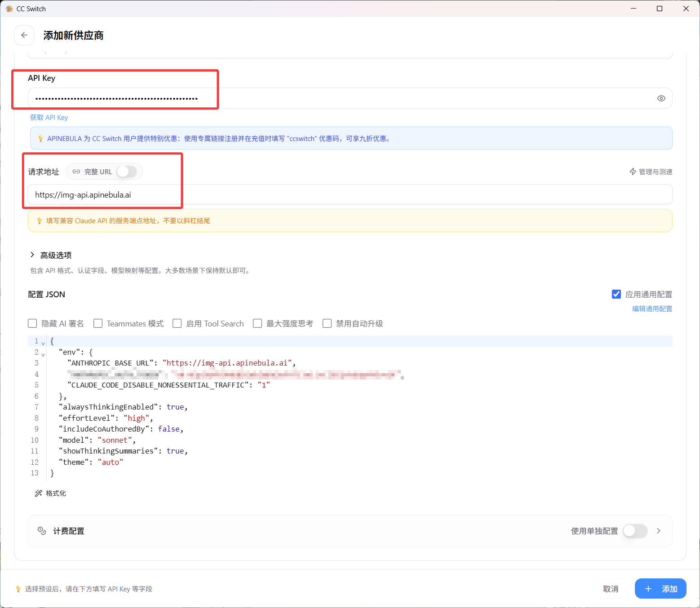Viewport: 700px width, 608px height.
Task: Click the bottom hint lightbulb icon
Action: pos(18,589)
